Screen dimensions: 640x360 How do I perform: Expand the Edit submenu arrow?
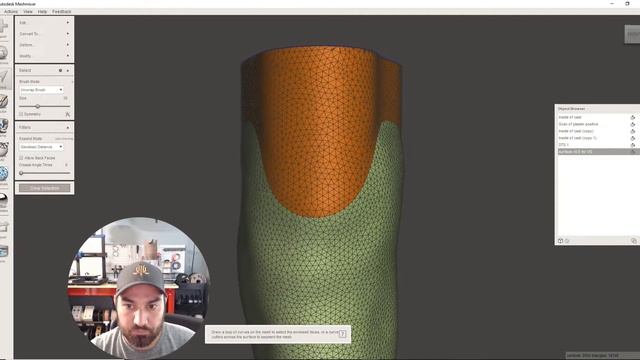[68, 22]
